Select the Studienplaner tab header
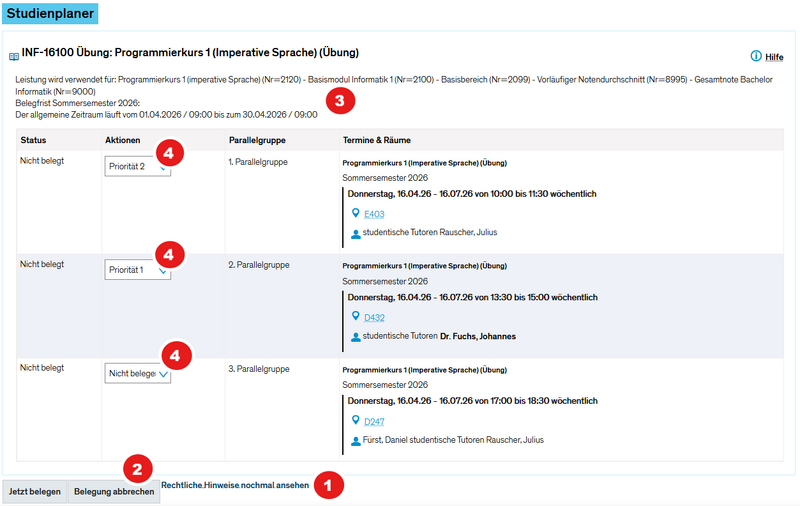The height and width of the screenshot is (506, 800). click(50, 13)
